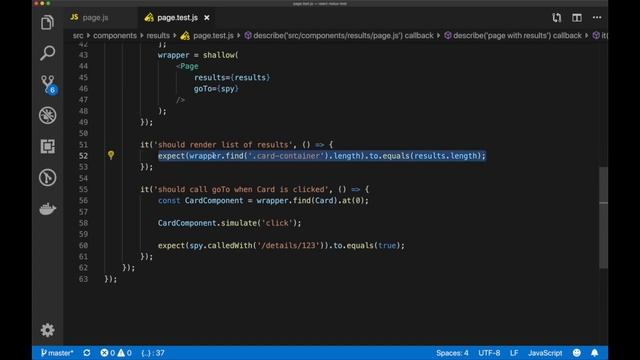Change file encoding UTF-8
The height and width of the screenshot is (360, 640).
(489, 353)
